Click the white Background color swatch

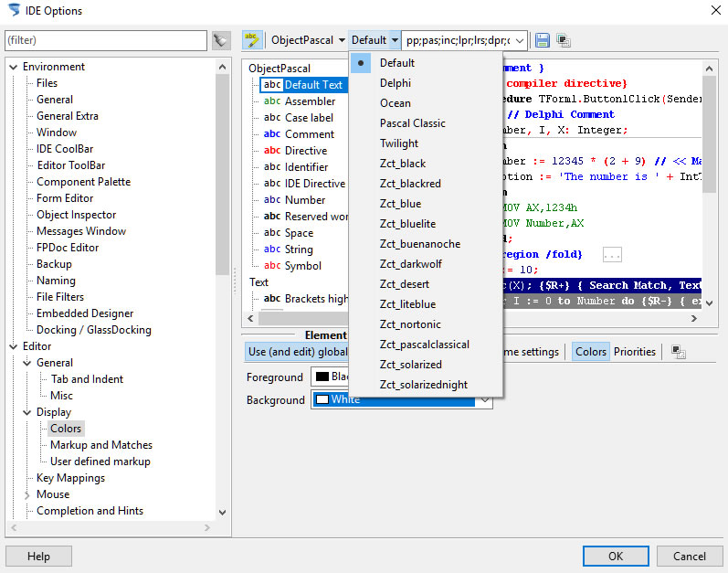[322, 399]
